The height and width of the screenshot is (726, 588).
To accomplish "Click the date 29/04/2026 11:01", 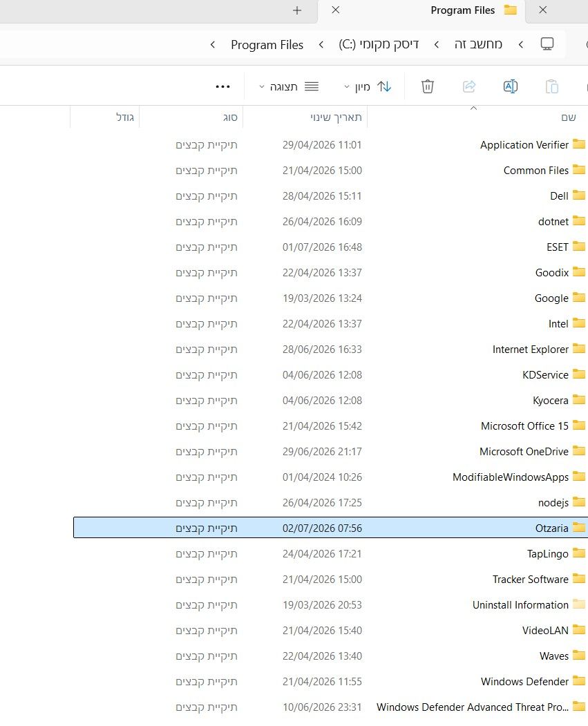I will tap(322, 145).
